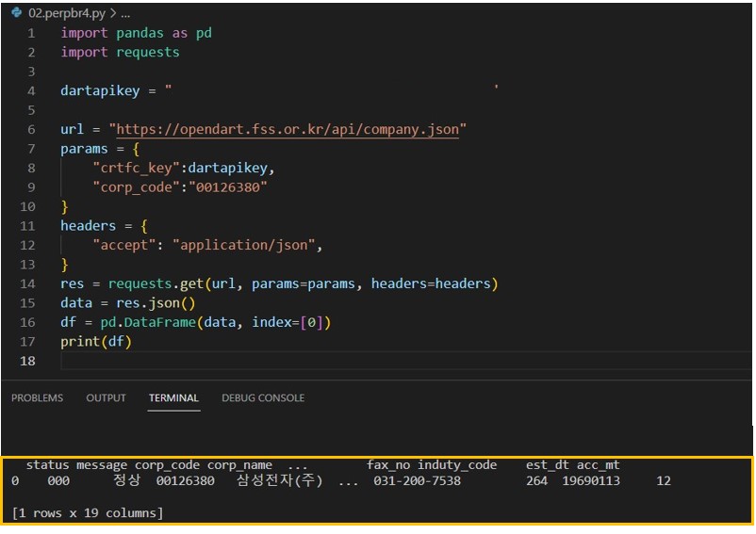Click the headers variable on line 11
The image size is (756, 534).
(x=88, y=226)
